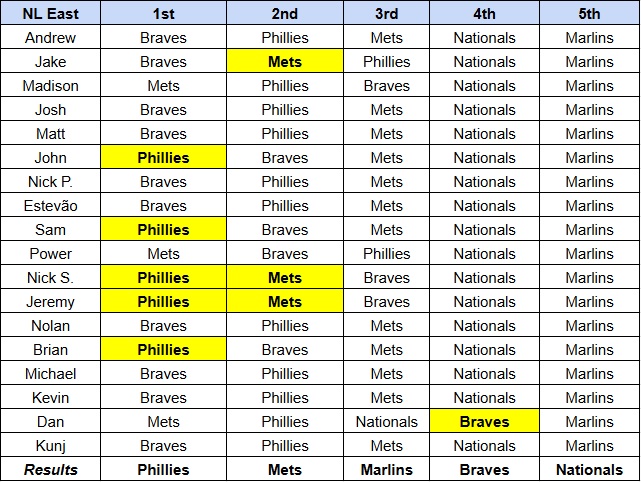
Task: Click the Andrew name cell
Action: [50, 38]
